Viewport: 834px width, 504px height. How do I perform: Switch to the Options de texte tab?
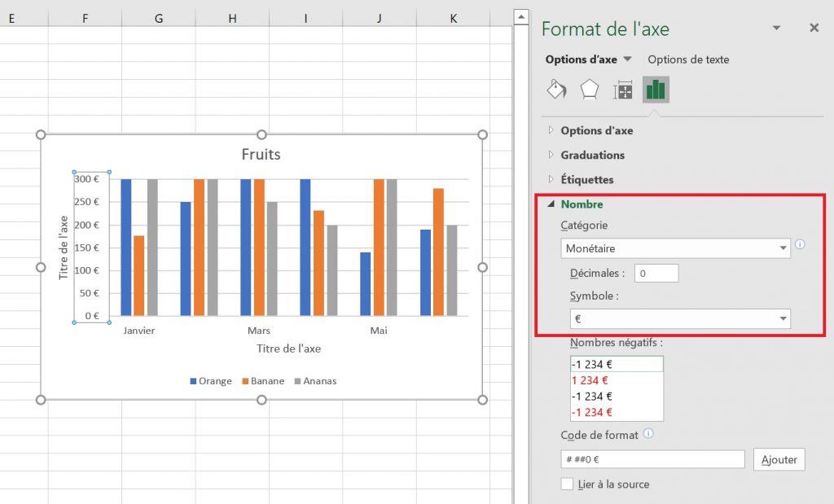click(x=689, y=59)
